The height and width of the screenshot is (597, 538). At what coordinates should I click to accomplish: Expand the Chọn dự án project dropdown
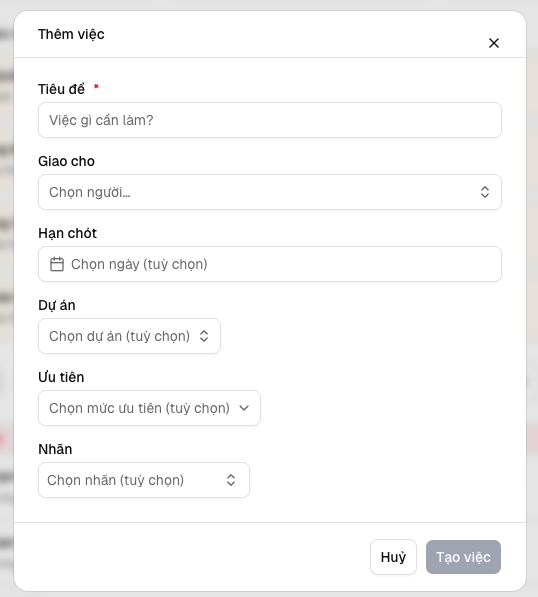pyautogui.click(x=129, y=336)
